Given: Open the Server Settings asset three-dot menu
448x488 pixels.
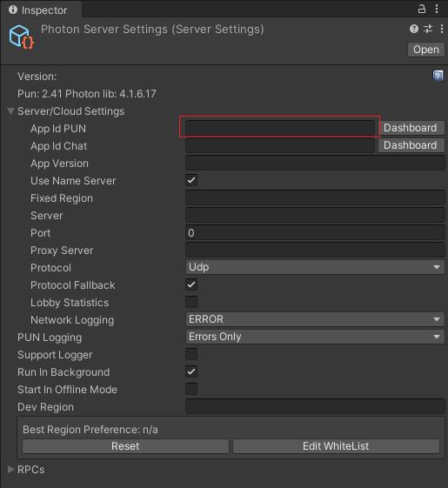Looking at the screenshot, I should (442, 29).
